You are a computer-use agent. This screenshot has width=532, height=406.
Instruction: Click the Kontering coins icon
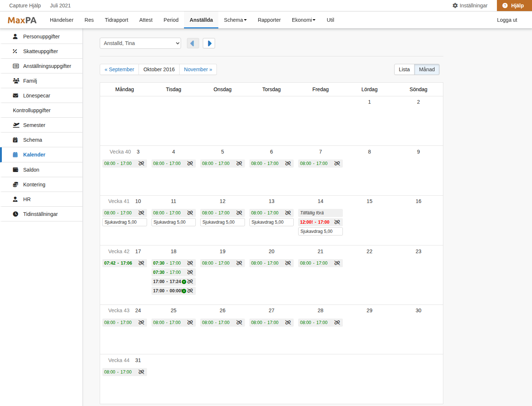pos(16,185)
